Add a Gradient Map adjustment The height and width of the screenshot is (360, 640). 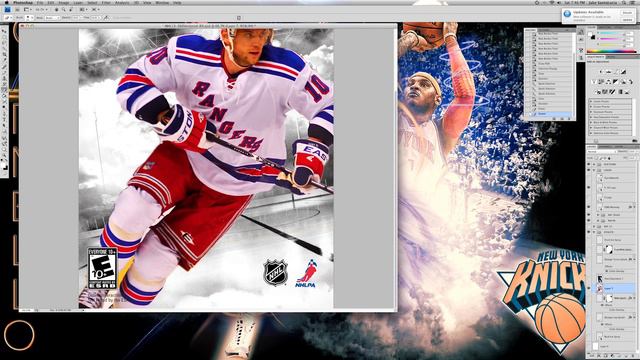click(x=620, y=92)
